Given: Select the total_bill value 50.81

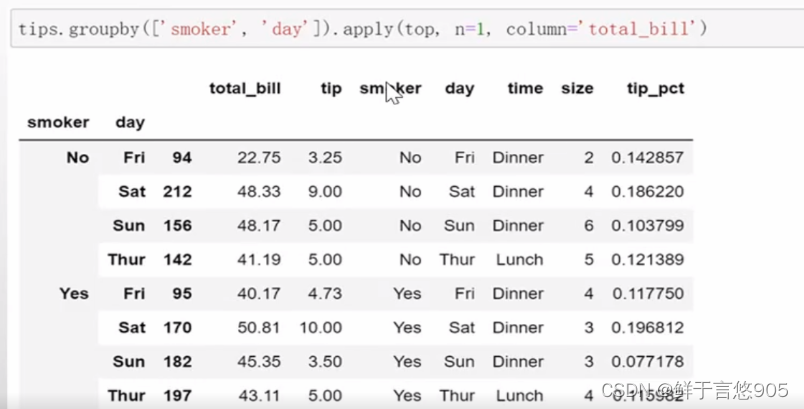Looking at the screenshot, I should pyautogui.click(x=259, y=327).
